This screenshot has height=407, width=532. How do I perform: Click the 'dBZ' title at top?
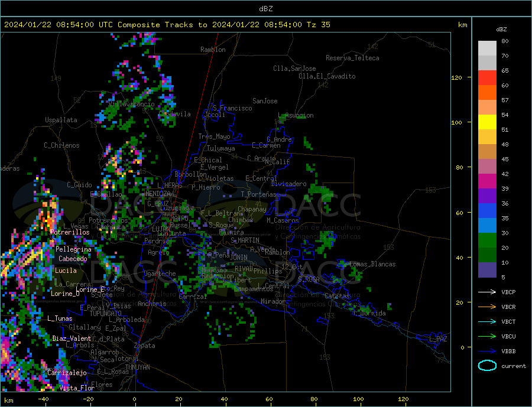tap(265, 9)
